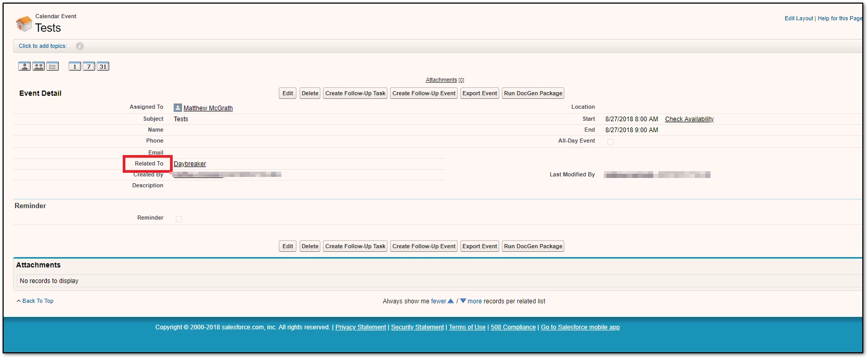Click the Tests page title
868x358 pixels.
point(48,28)
